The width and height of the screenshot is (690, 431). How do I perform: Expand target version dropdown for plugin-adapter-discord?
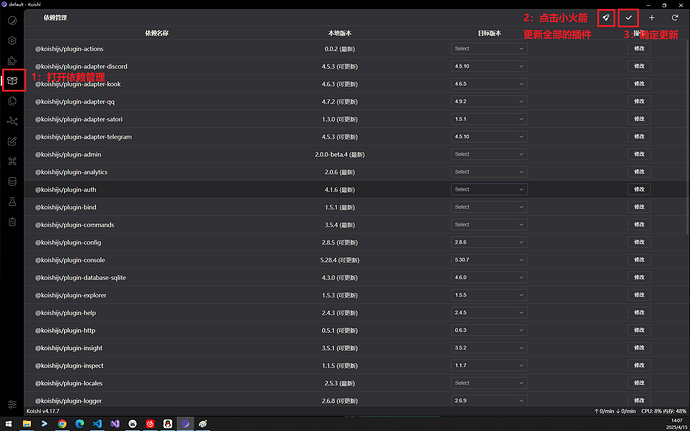(x=489, y=66)
